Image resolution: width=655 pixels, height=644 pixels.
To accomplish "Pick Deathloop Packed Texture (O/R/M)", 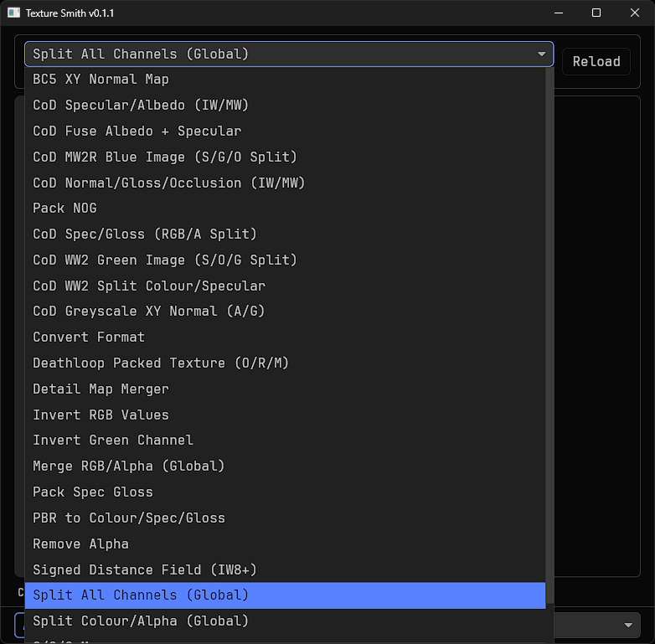I will click(286, 363).
